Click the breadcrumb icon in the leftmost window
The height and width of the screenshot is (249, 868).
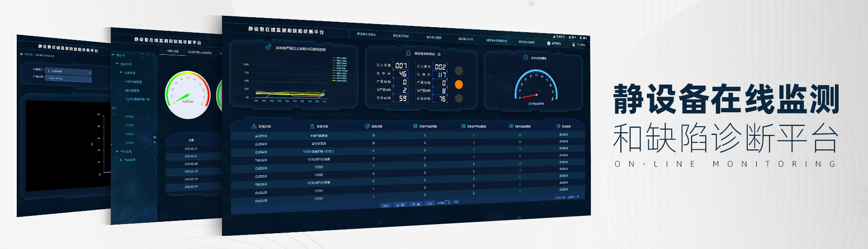pyautogui.click(x=21, y=54)
